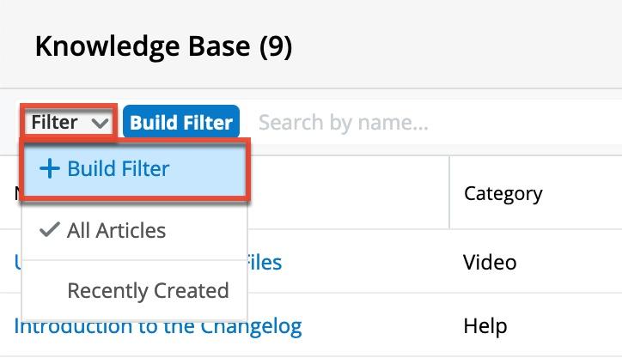Click the Video category cell
622x364 pixels.
[x=490, y=262]
